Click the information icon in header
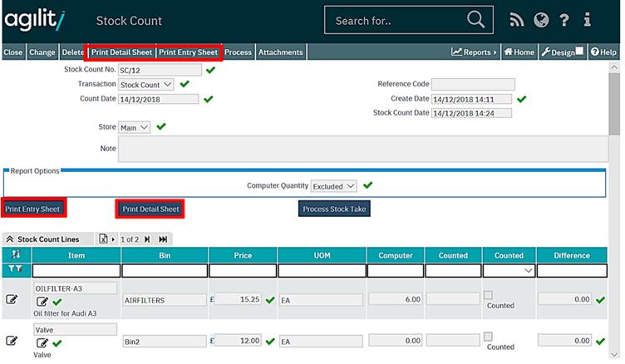The image size is (625, 364). (x=588, y=20)
